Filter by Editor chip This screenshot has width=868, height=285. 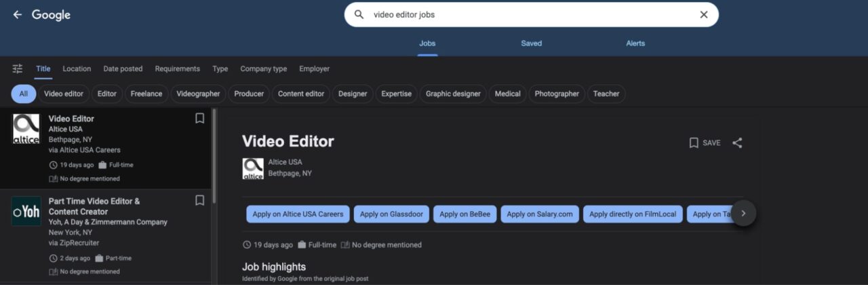[107, 94]
